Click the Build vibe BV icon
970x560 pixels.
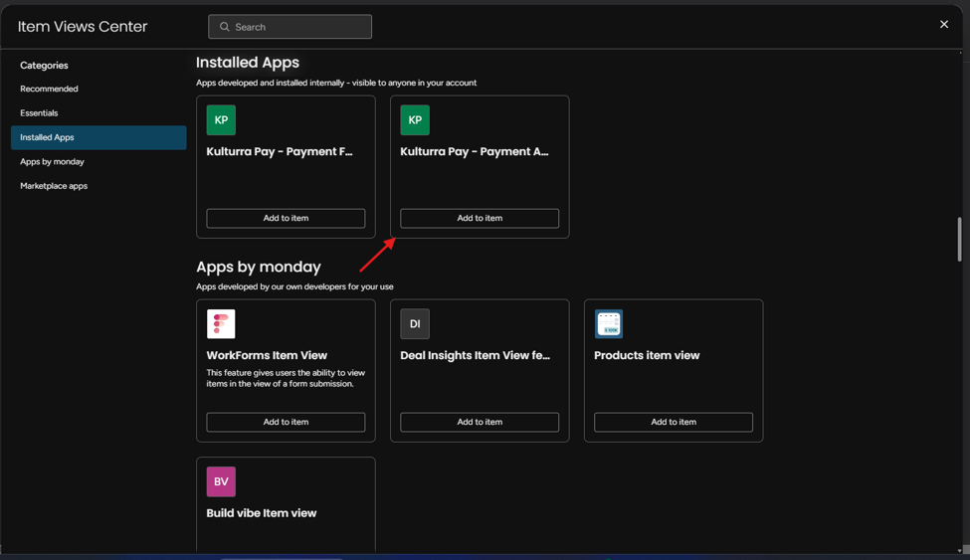tap(221, 481)
